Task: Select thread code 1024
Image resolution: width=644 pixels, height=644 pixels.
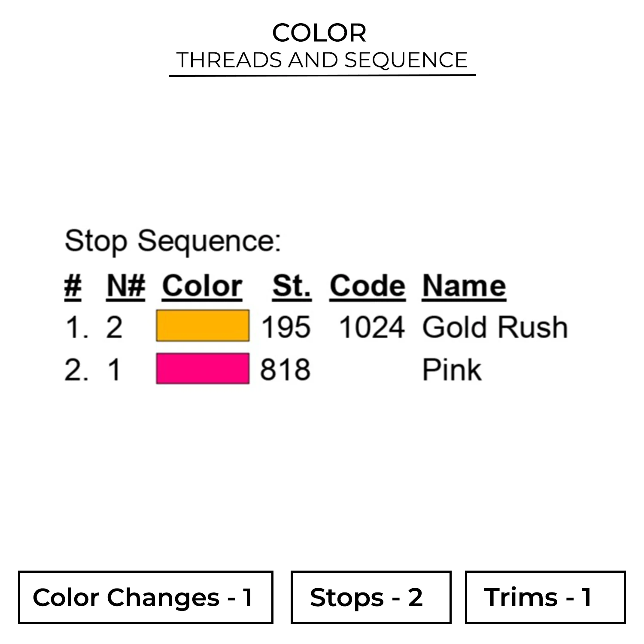Action: tap(372, 327)
